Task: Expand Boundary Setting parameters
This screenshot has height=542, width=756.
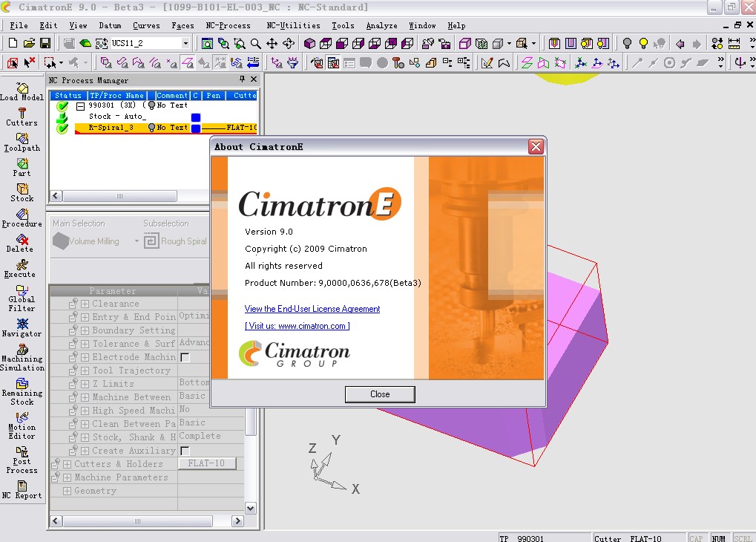Action: click(x=85, y=330)
